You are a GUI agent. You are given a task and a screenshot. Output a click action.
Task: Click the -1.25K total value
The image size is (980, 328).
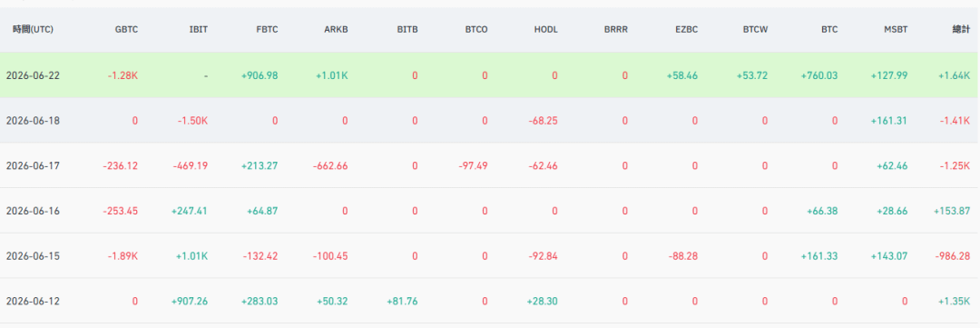coord(955,166)
